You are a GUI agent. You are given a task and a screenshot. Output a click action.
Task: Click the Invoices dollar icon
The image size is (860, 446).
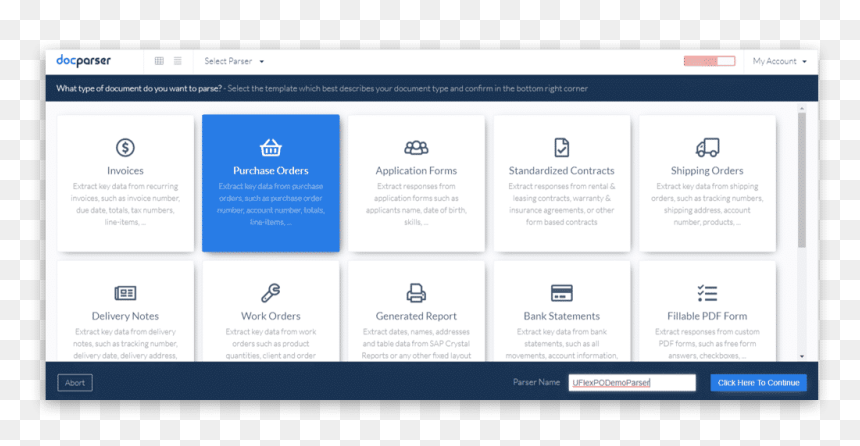[125, 147]
